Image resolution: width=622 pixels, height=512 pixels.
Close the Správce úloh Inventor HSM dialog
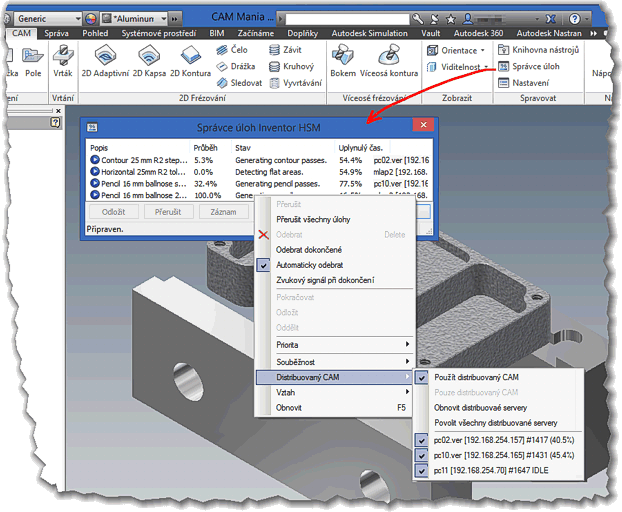click(423, 125)
